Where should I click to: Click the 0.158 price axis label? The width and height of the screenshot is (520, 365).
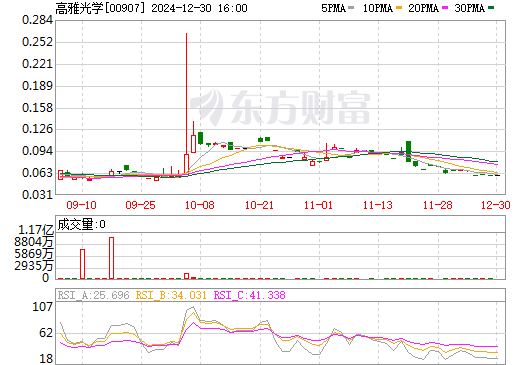coord(37,108)
